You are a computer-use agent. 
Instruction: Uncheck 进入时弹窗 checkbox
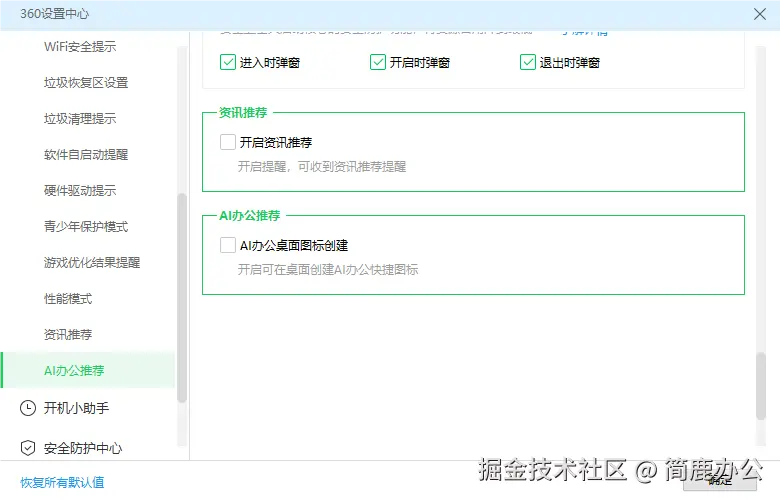[x=228, y=62]
